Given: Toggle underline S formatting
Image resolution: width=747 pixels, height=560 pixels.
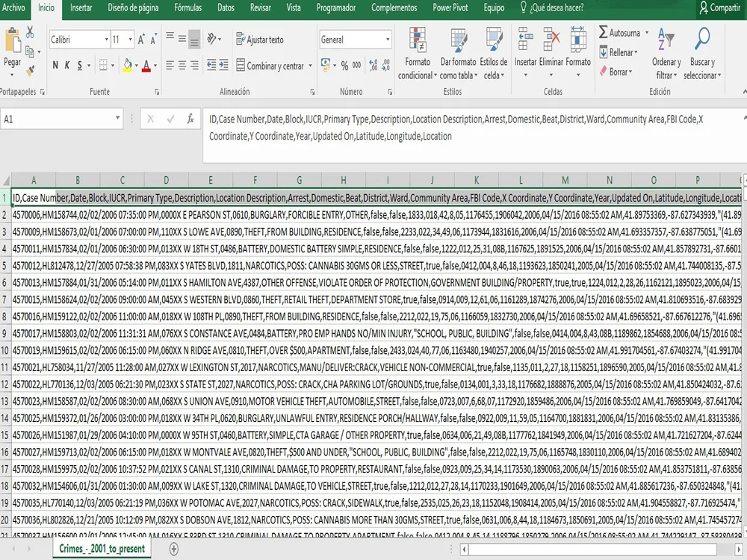Looking at the screenshot, I should (80, 65).
